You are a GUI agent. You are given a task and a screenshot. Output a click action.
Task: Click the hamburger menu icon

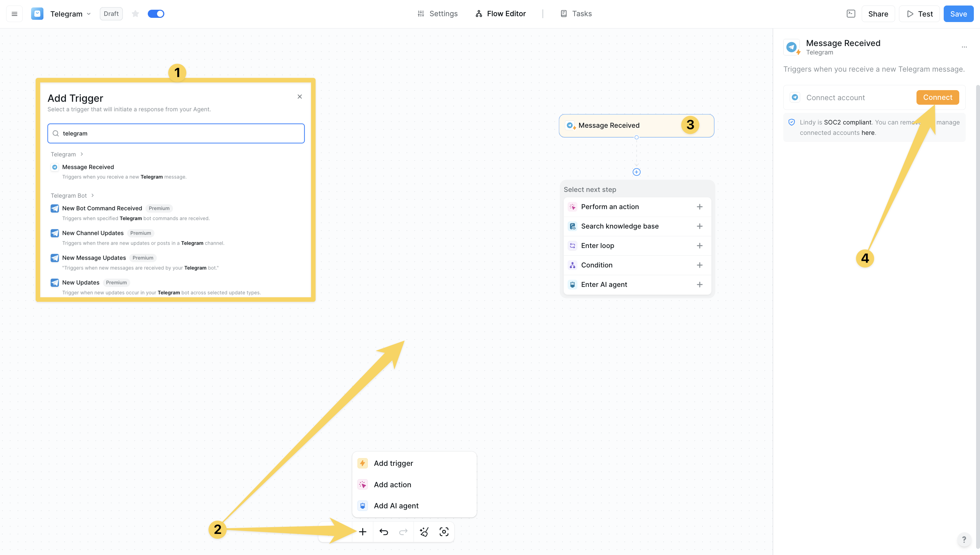tap(15, 14)
